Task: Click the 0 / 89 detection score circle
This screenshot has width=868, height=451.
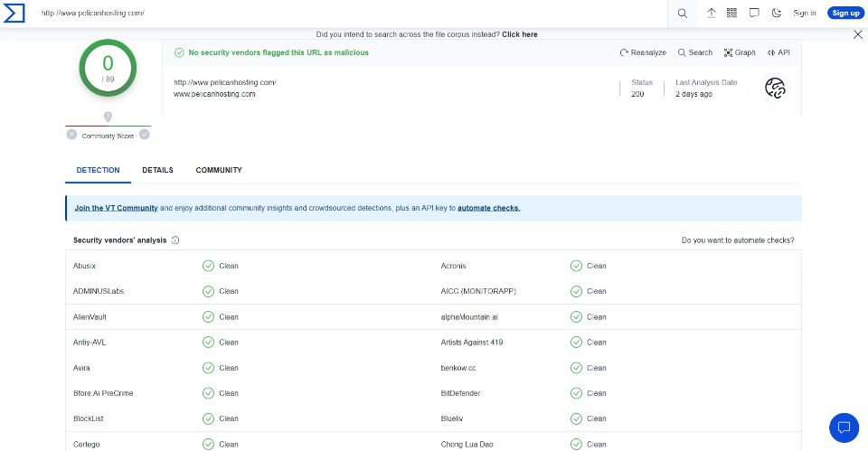Action: coord(108,68)
